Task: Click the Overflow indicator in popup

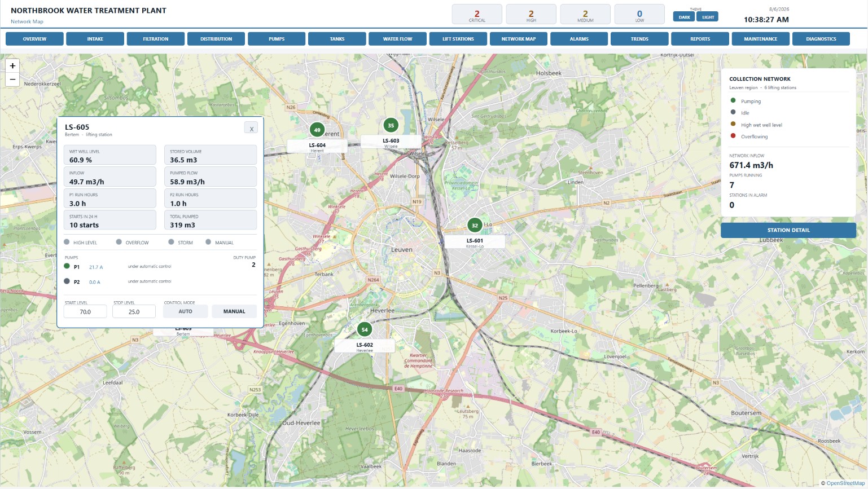Action: tap(119, 242)
